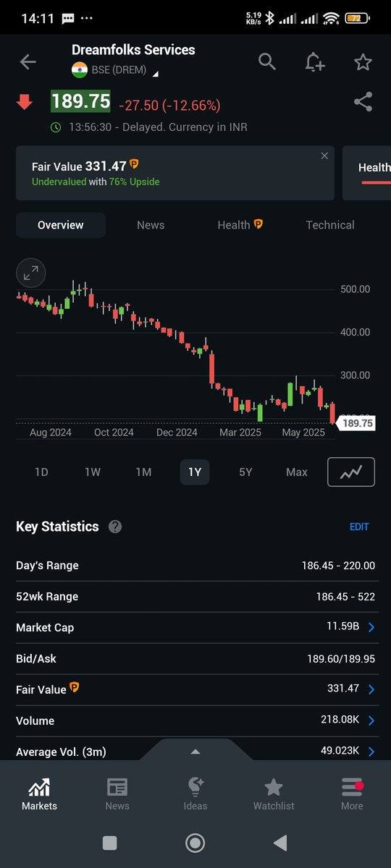
Task: Select the 1D chart range
Action: point(41,472)
